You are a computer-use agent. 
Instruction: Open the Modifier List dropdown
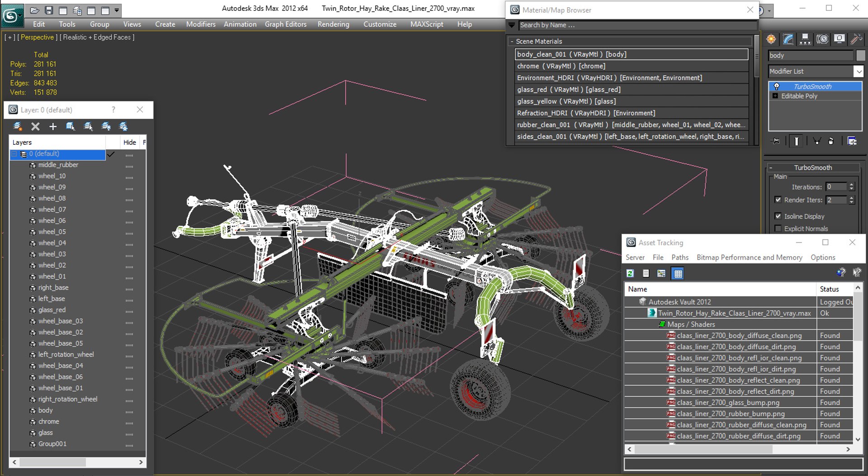(858, 71)
